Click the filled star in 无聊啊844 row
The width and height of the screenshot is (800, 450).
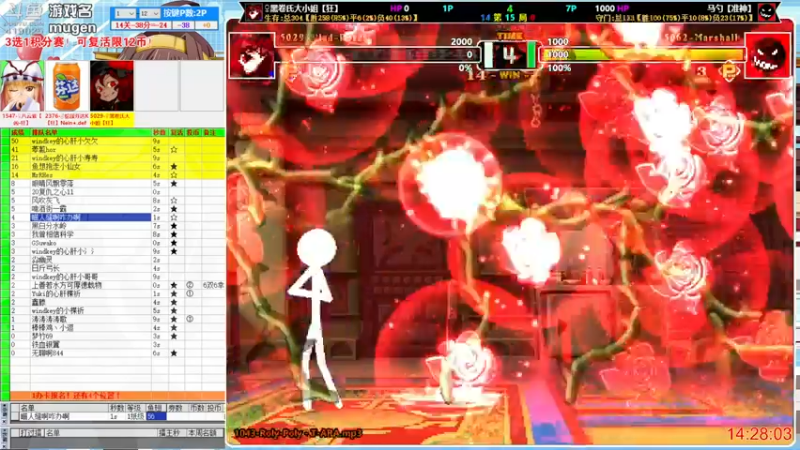[174, 353]
